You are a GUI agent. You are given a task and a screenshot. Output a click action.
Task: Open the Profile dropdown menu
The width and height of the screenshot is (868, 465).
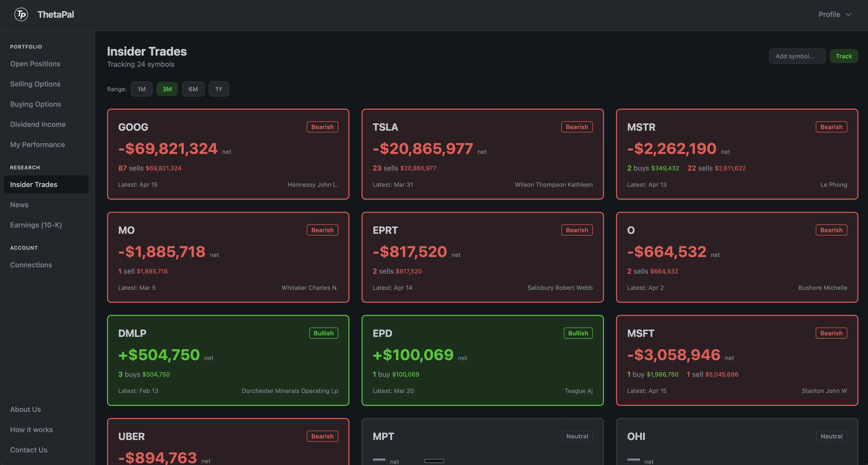pyautogui.click(x=835, y=14)
